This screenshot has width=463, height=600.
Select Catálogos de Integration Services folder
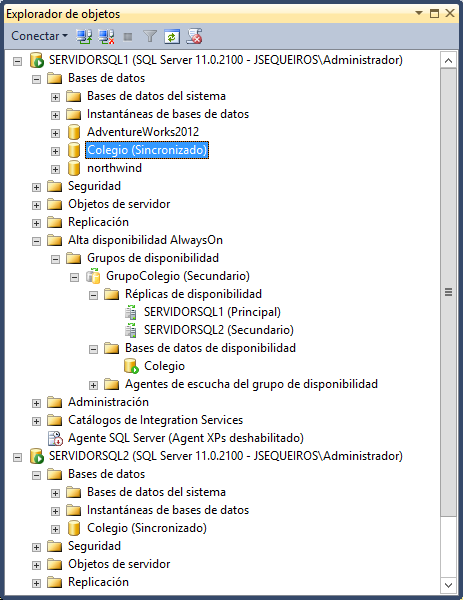pyautogui.click(x=155, y=420)
